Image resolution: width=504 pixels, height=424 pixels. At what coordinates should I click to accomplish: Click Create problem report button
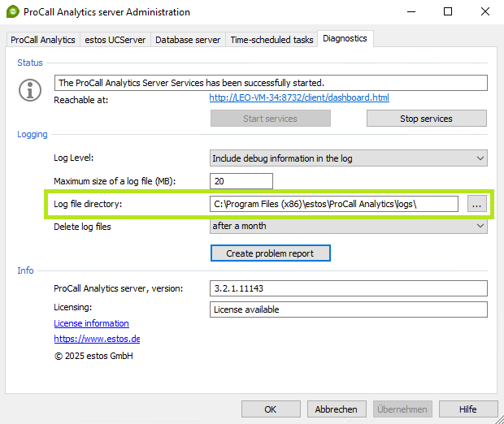pos(270,253)
